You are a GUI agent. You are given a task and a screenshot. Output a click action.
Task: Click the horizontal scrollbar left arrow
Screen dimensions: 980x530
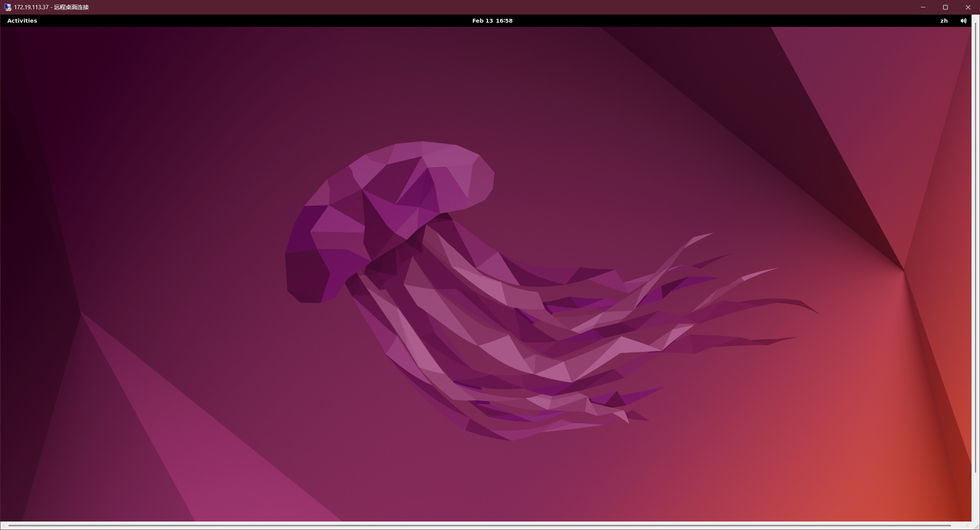pyautogui.click(x=3, y=526)
